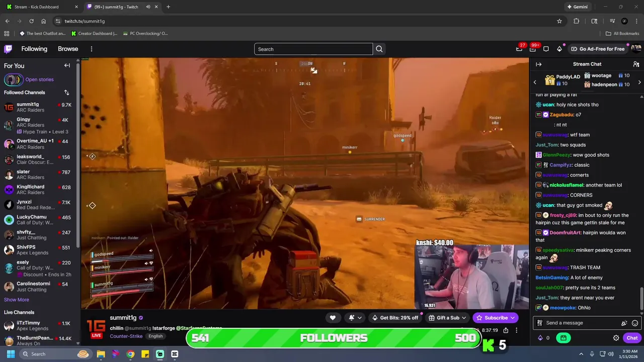Share the summit1g stream
This screenshot has height=362, width=644.
(x=506, y=330)
